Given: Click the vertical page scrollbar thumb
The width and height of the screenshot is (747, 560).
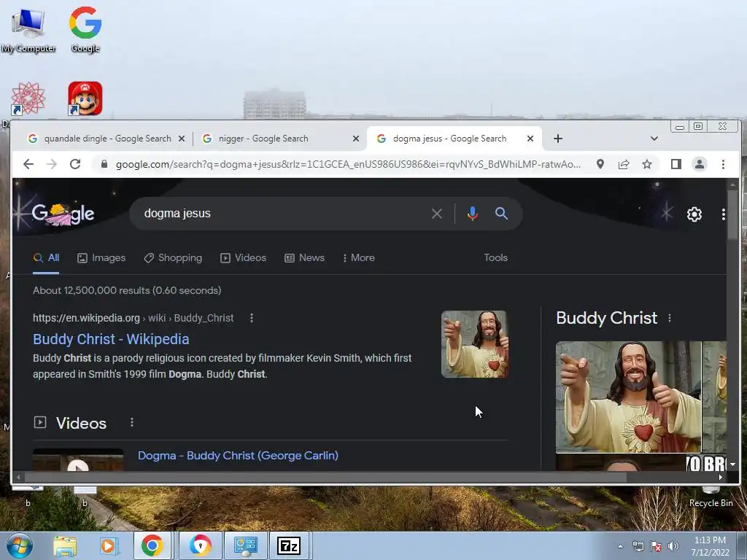Looking at the screenshot, I should 732,214.
